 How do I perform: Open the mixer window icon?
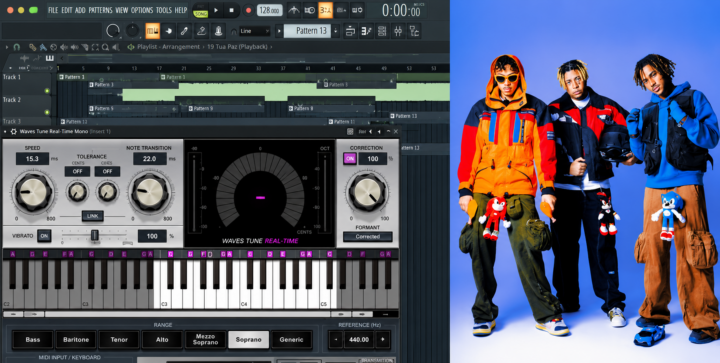(x=398, y=31)
